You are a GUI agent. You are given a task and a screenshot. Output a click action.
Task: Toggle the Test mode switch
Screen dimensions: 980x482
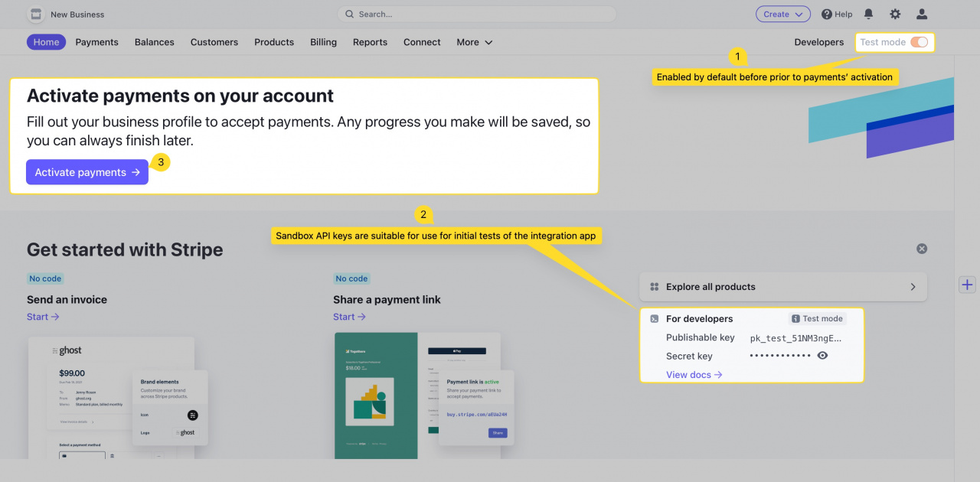[x=920, y=42]
